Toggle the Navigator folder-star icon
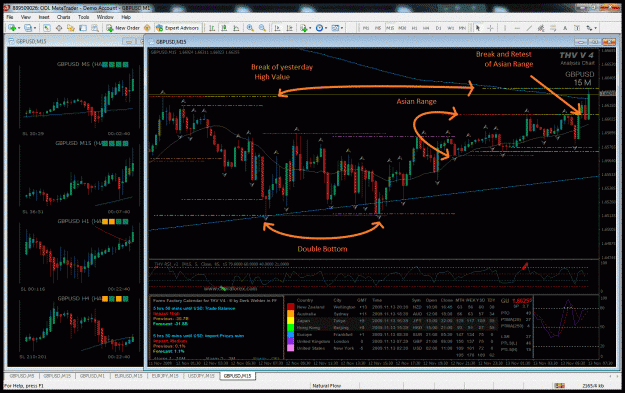 pos(71,28)
